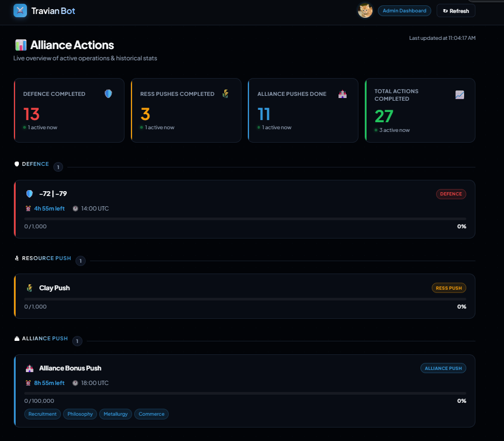This screenshot has height=441, width=504.
Task: Click the '4h 55m left' countdown text
Action: coord(50,208)
